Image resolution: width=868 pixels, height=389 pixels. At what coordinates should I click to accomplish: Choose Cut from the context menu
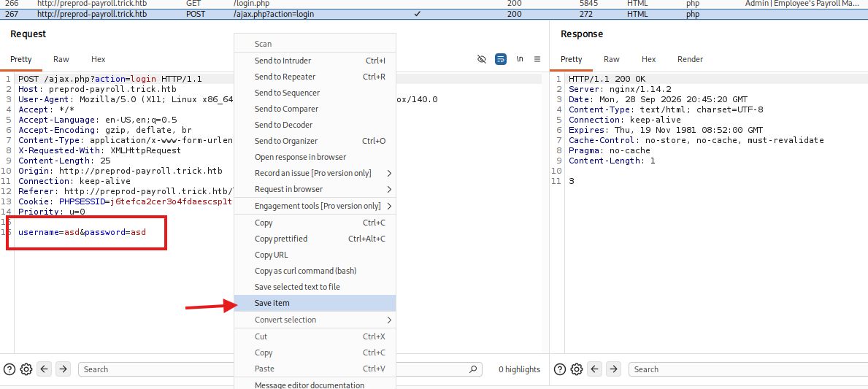click(x=315, y=336)
